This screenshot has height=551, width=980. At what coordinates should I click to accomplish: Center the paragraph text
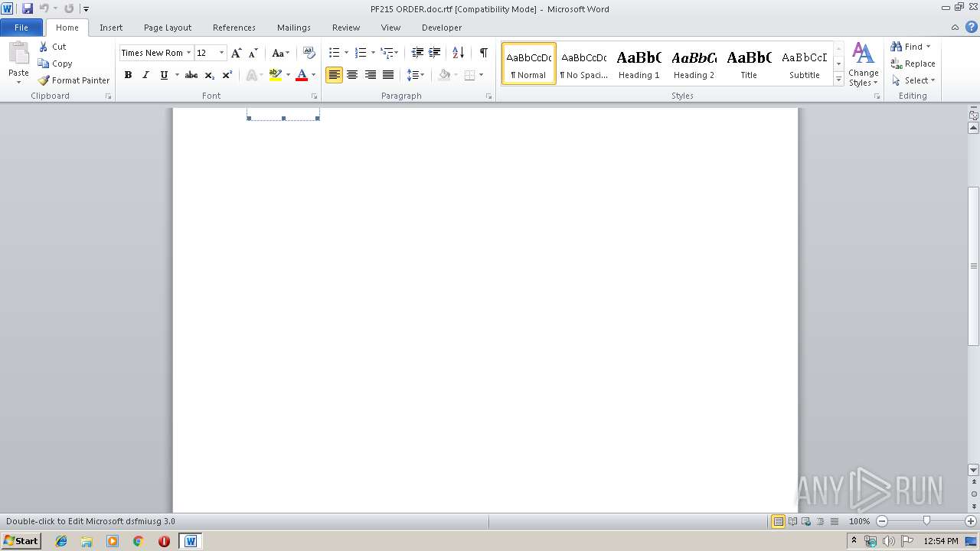pos(352,75)
